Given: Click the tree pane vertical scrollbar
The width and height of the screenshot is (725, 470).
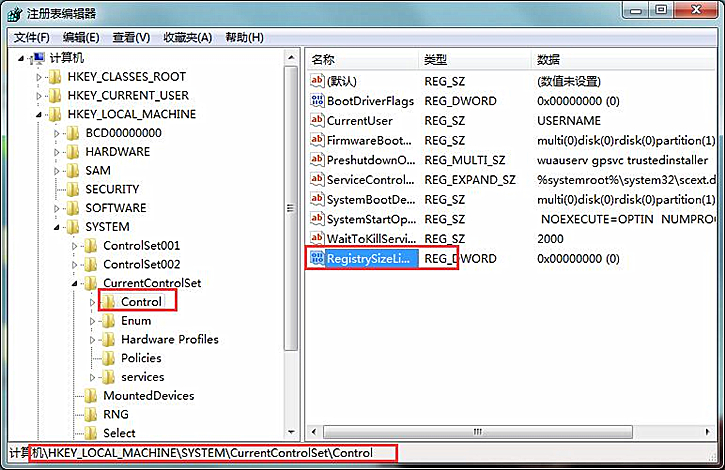Looking at the screenshot, I should click(291, 250).
